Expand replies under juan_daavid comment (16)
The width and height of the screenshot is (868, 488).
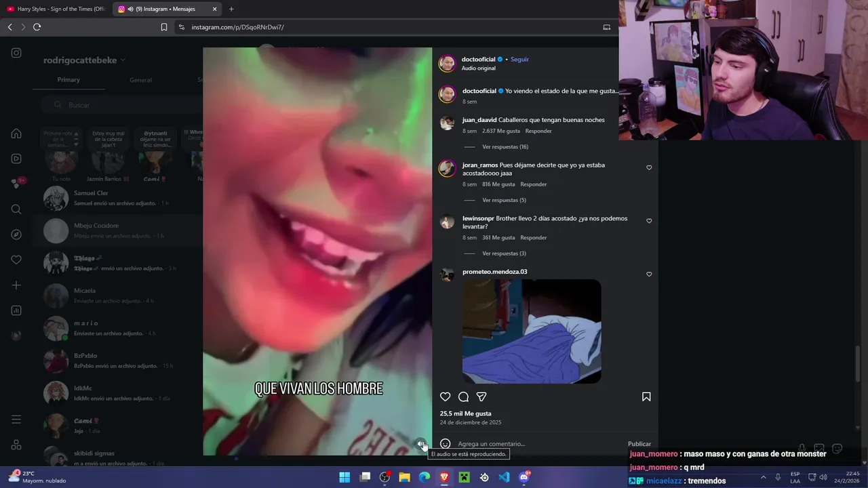point(505,147)
